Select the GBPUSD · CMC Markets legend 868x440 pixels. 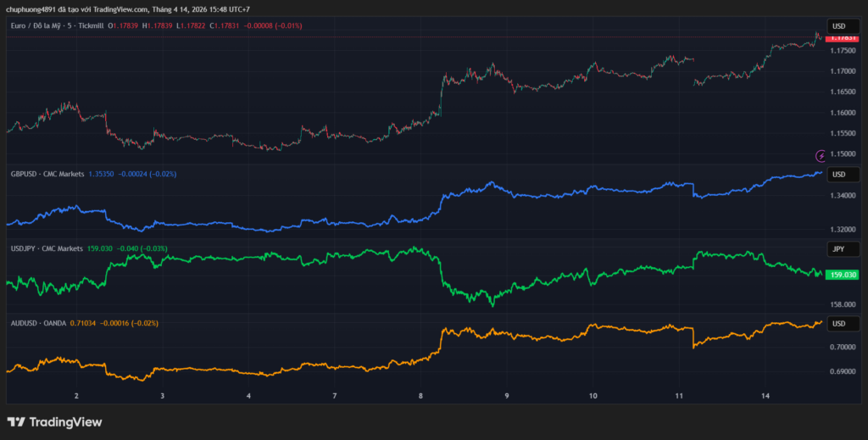pos(47,174)
